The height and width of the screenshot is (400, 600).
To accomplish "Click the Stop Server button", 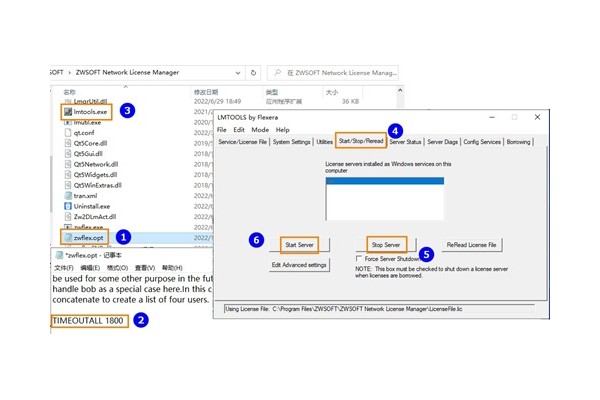I will 386,245.
